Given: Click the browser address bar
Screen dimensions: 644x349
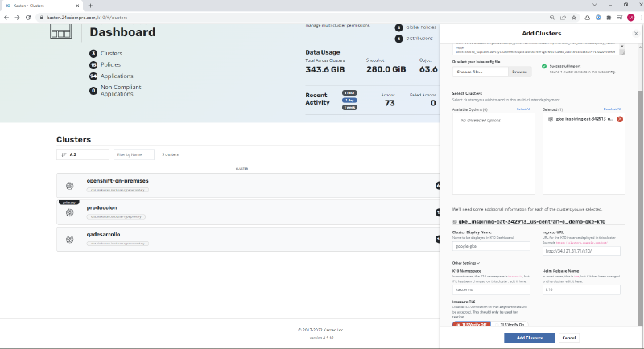Looking at the screenshot, I should [x=287, y=18].
